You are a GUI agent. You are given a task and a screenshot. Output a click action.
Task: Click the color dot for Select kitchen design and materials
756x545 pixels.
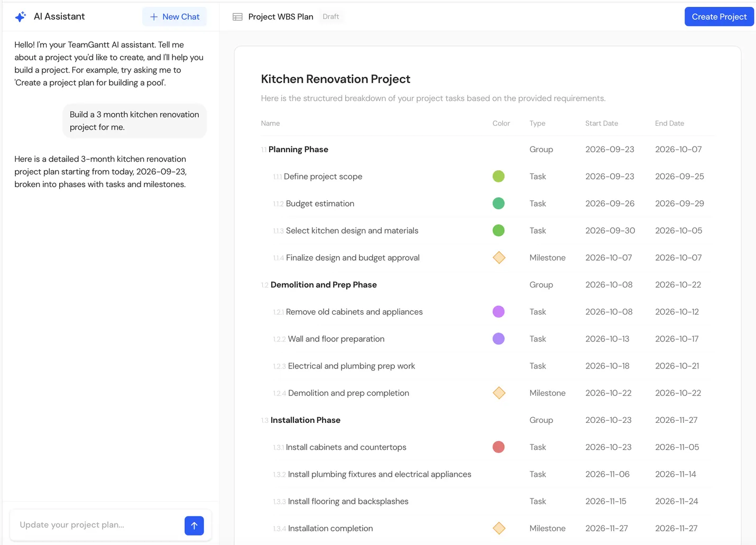[499, 230]
